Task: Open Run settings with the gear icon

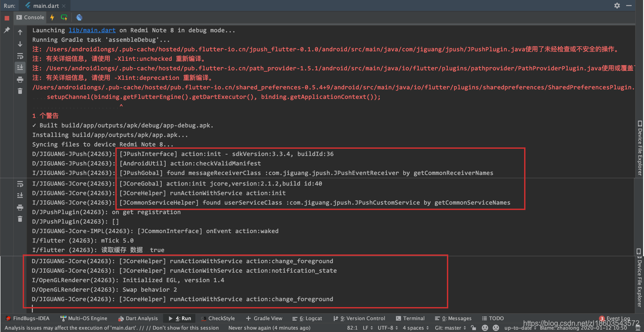Action: tap(617, 5)
